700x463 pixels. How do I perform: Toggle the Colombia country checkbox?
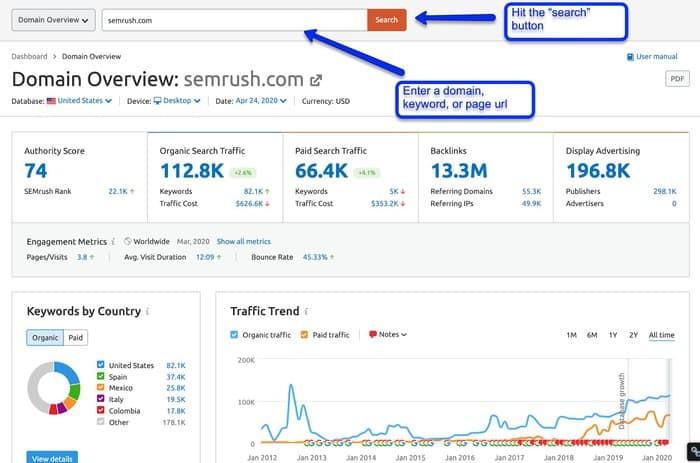tap(100, 410)
